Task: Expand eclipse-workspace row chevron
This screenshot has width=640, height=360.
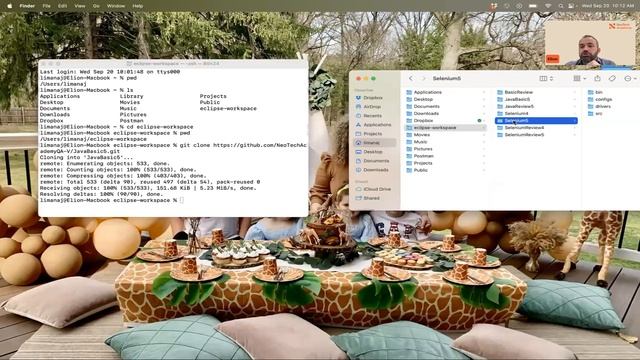Action: point(484,128)
